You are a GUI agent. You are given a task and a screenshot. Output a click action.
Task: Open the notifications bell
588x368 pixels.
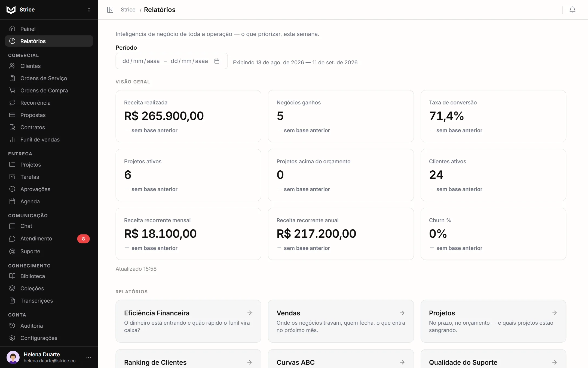[572, 10]
